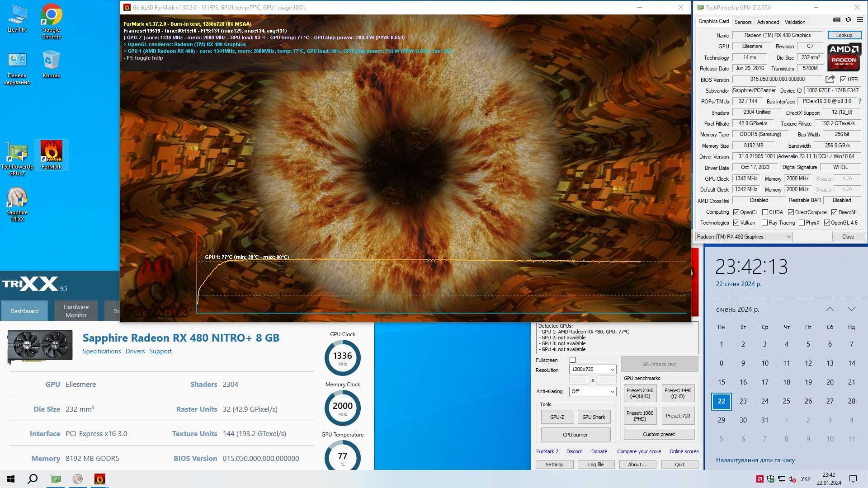Toggle the DirectCompute checkbox
Image resolution: width=868 pixels, height=488 pixels.
tap(791, 212)
